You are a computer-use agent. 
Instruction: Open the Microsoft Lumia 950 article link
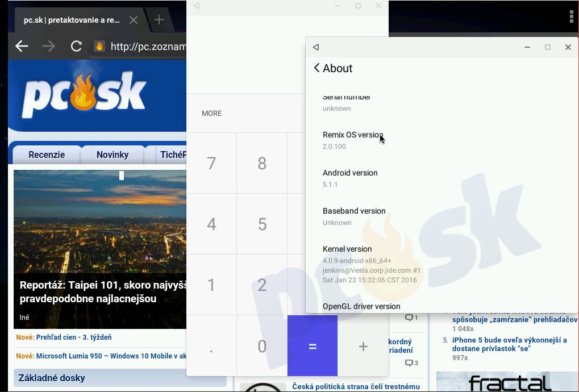(111, 356)
